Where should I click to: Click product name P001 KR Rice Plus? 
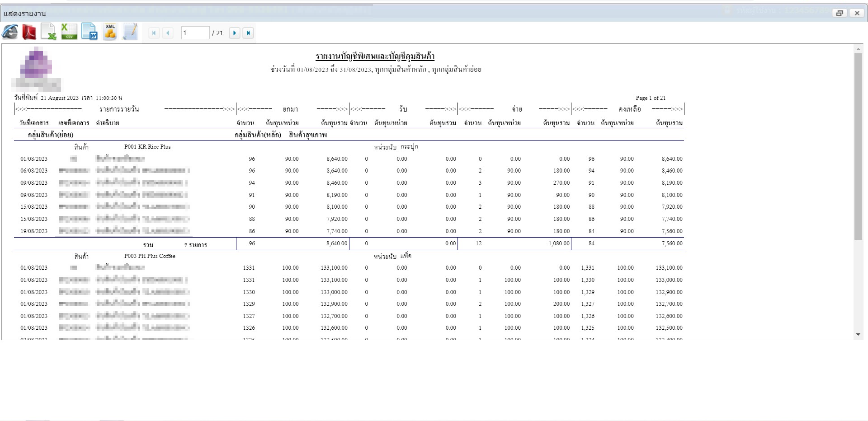coord(147,147)
